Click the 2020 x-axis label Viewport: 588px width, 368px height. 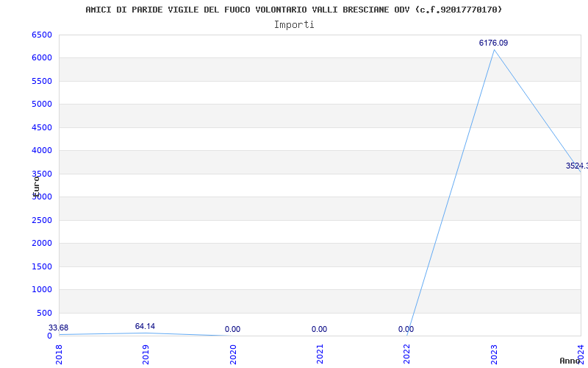[x=233, y=354]
